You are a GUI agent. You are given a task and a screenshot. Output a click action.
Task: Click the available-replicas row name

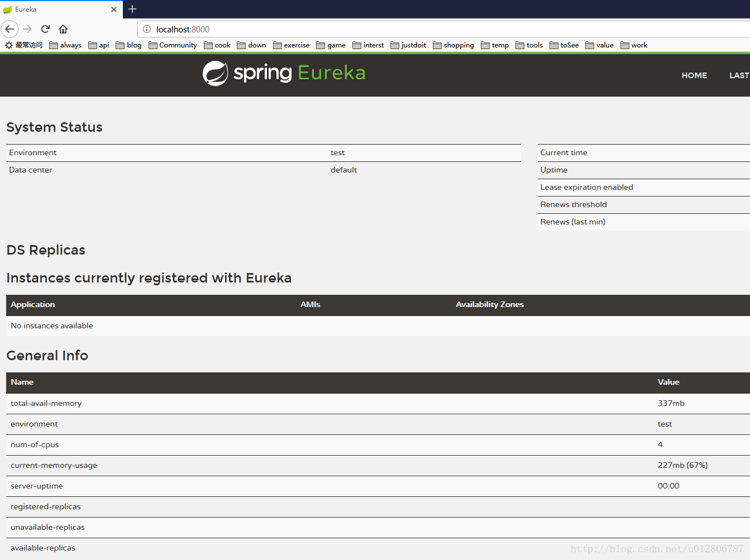[x=43, y=548]
